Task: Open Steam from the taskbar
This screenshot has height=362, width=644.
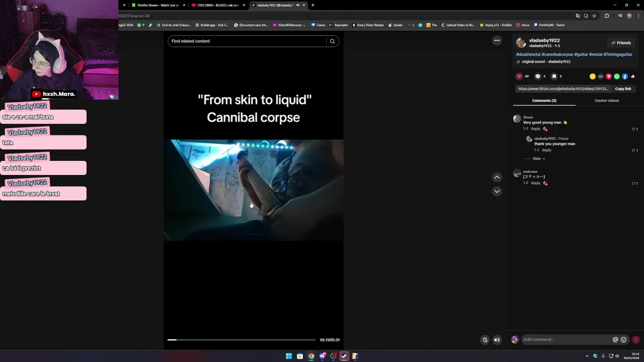Action: pyautogui.click(x=344, y=356)
